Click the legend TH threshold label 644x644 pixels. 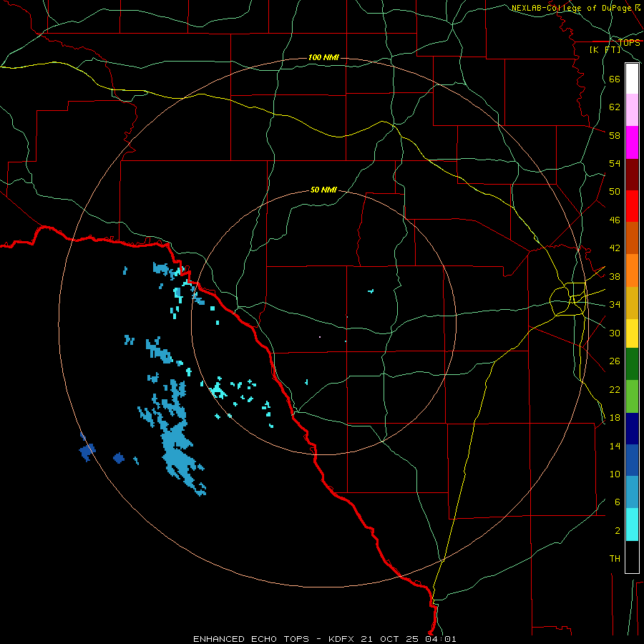pos(615,559)
